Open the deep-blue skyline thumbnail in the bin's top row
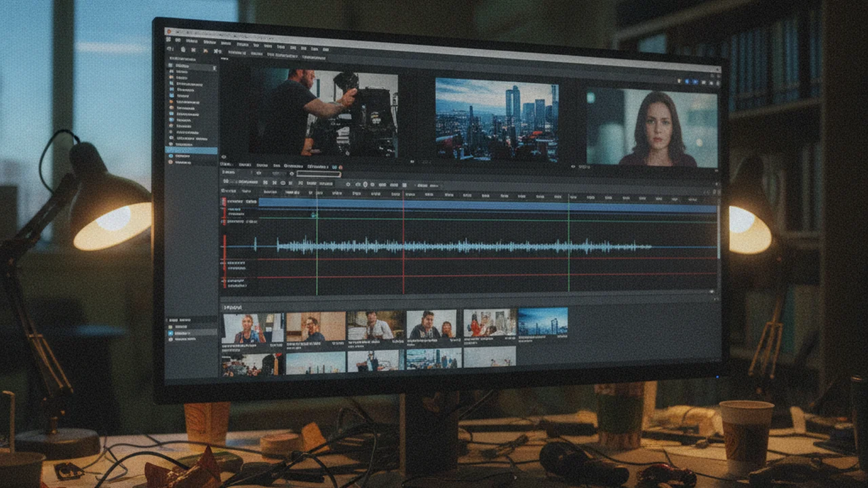Image resolution: width=868 pixels, height=488 pixels. click(x=542, y=322)
